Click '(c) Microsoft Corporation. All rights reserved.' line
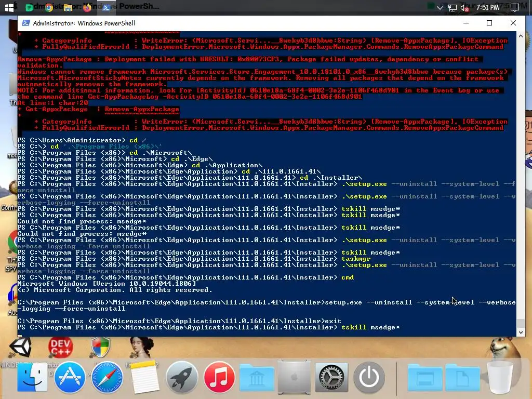 coord(115,290)
